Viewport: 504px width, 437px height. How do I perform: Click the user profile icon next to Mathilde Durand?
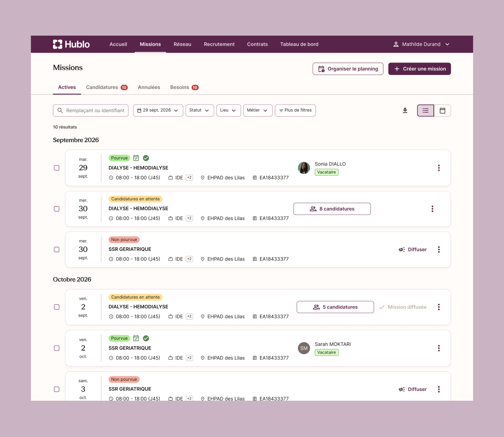coord(396,44)
